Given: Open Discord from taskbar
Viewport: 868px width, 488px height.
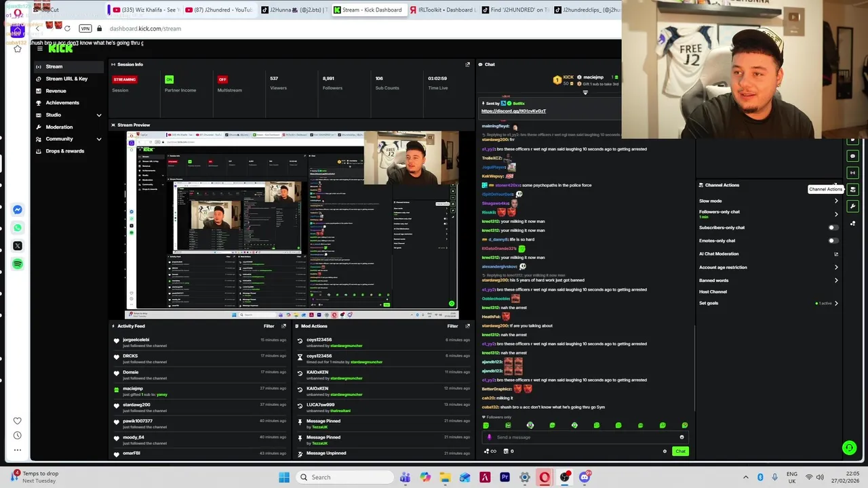Looking at the screenshot, I should point(585,477).
